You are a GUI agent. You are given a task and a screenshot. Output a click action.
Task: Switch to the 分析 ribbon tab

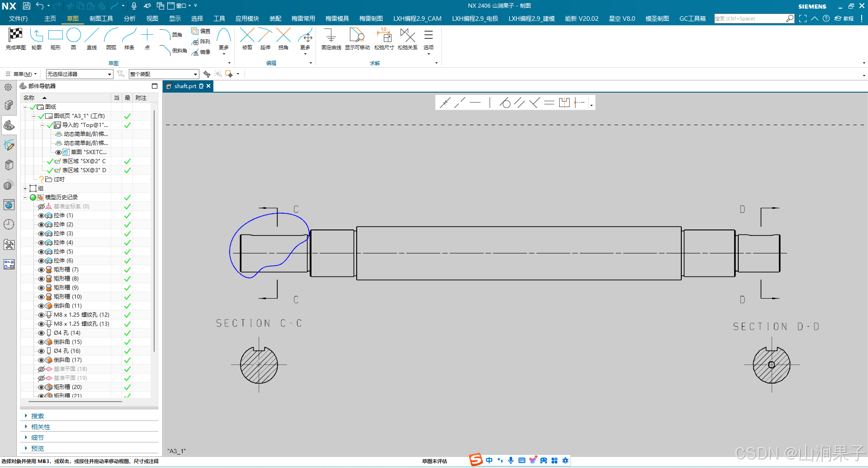[x=130, y=19]
